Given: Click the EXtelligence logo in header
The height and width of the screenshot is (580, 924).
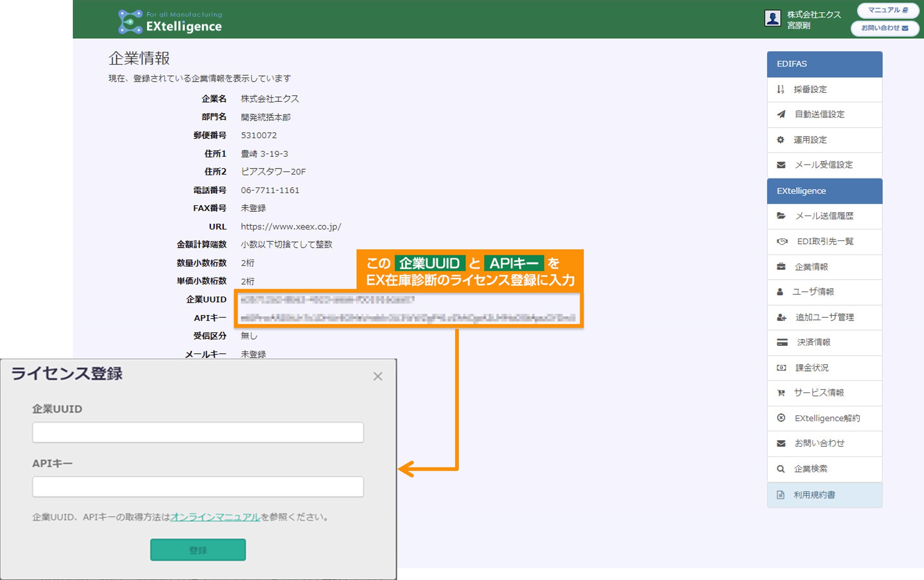Looking at the screenshot, I should coord(170,21).
